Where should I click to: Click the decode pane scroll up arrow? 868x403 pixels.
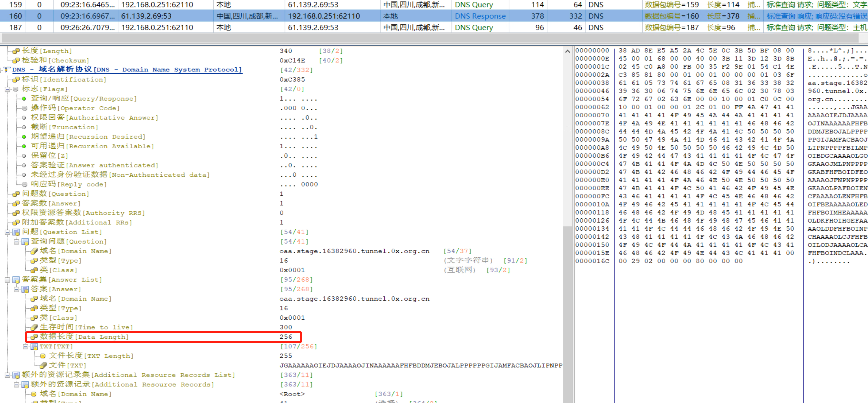click(x=568, y=52)
